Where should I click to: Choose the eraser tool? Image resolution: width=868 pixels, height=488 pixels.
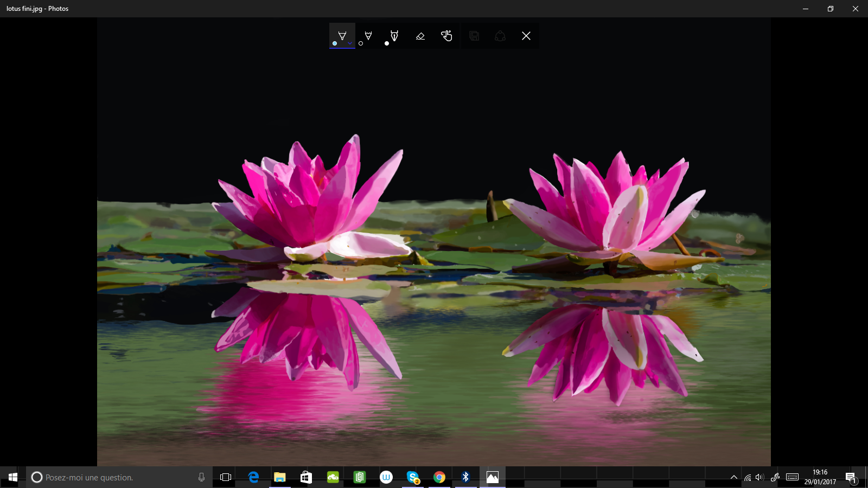pyautogui.click(x=420, y=36)
